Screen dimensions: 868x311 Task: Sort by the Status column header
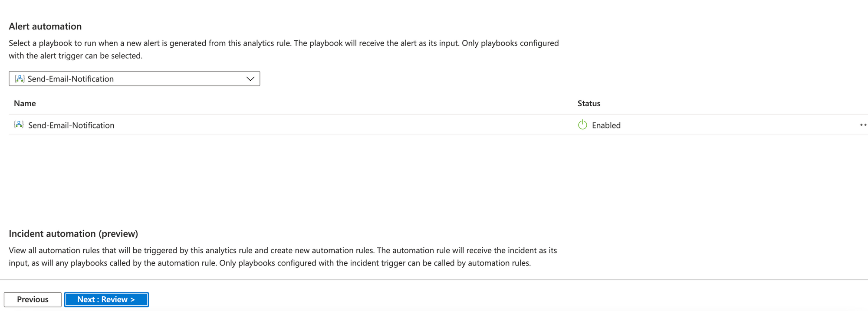point(589,103)
